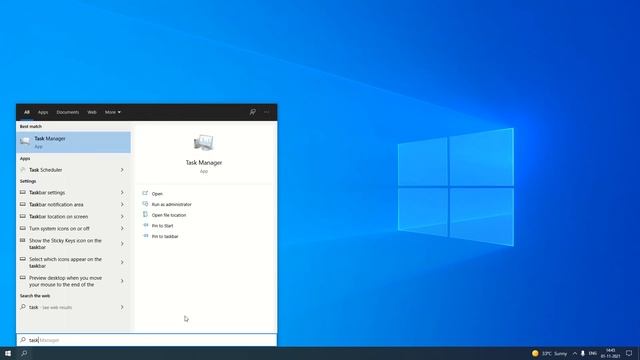Click the Open file location icon
This screenshot has width=640, height=360.
pyautogui.click(x=145, y=215)
